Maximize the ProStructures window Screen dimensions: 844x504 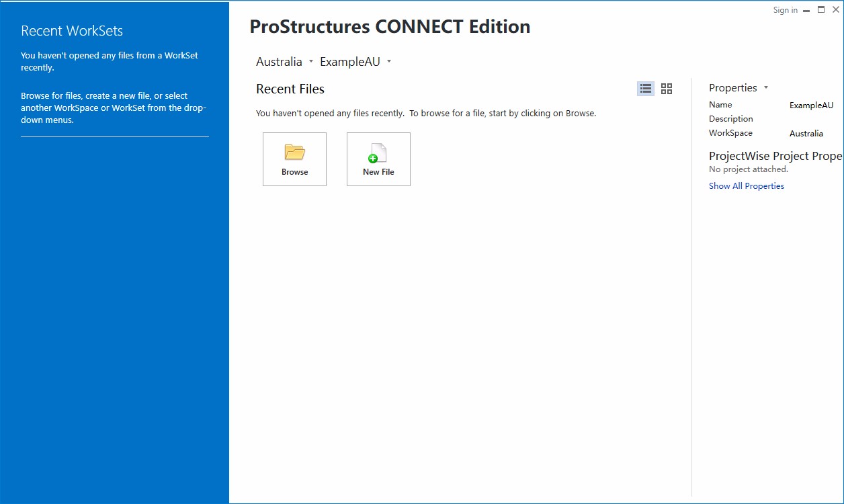click(820, 9)
